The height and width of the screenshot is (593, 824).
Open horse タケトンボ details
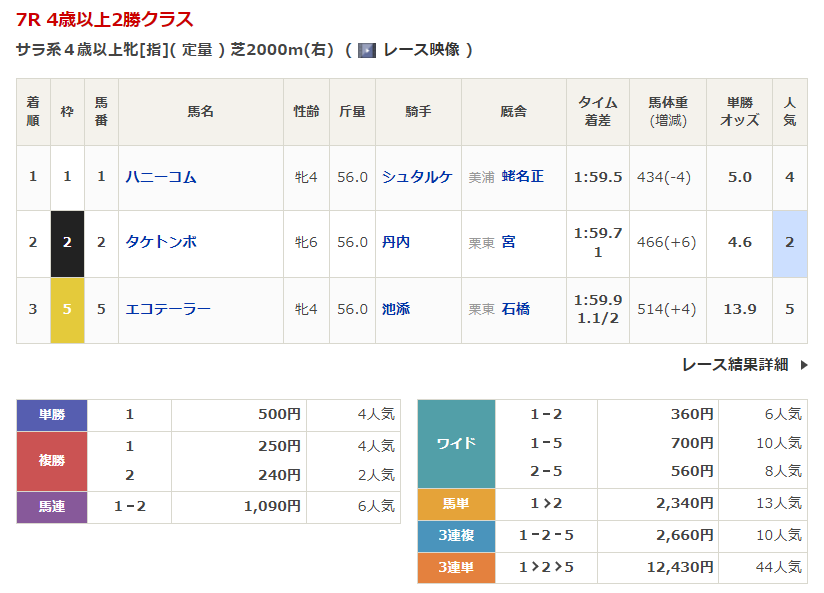[160, 242]
